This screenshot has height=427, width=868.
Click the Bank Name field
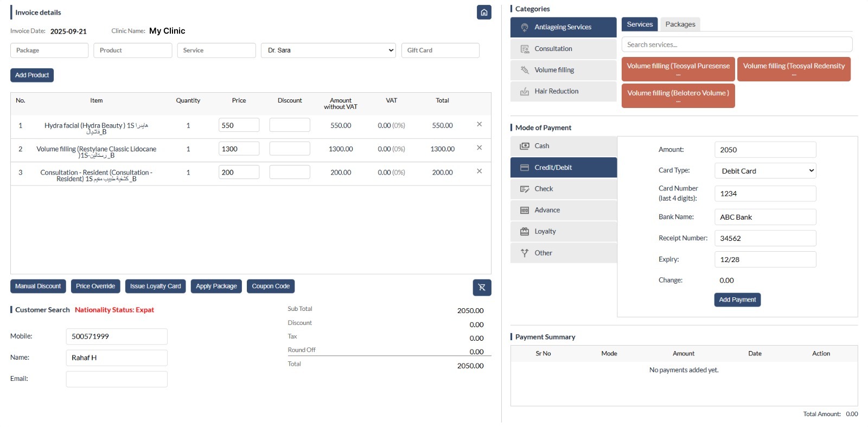coord(765,217)
